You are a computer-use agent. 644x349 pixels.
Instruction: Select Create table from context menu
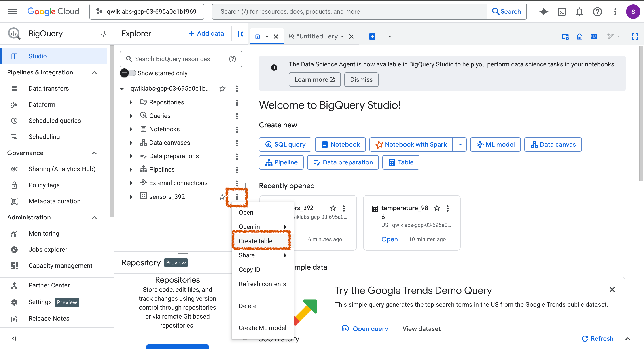click(256, 241)
